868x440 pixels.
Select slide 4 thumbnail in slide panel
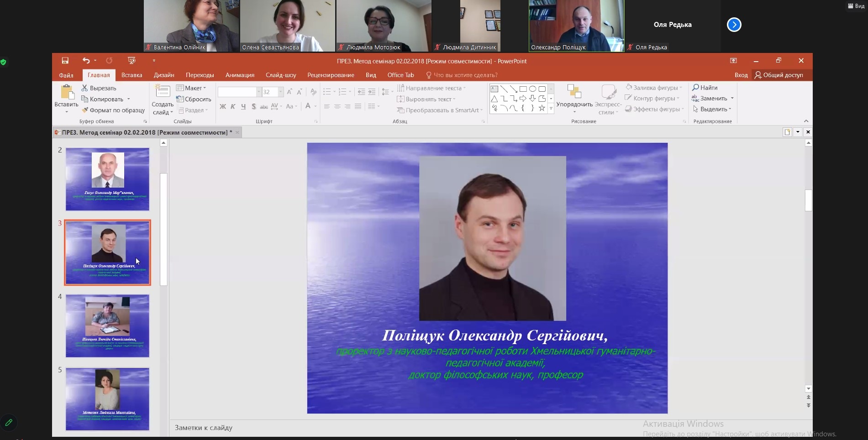click(107, 325)
